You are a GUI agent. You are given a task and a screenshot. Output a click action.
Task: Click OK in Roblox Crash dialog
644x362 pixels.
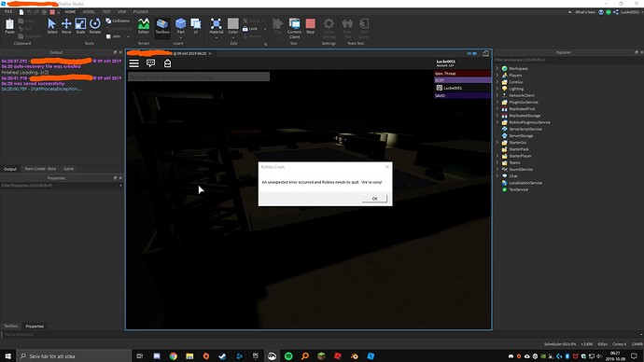(x=374, y=199)
